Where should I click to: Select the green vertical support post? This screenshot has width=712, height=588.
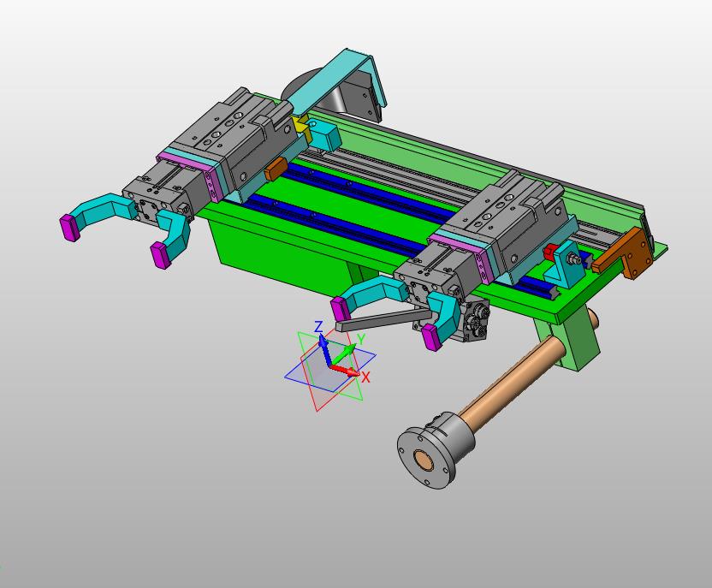tap(573, 340)
